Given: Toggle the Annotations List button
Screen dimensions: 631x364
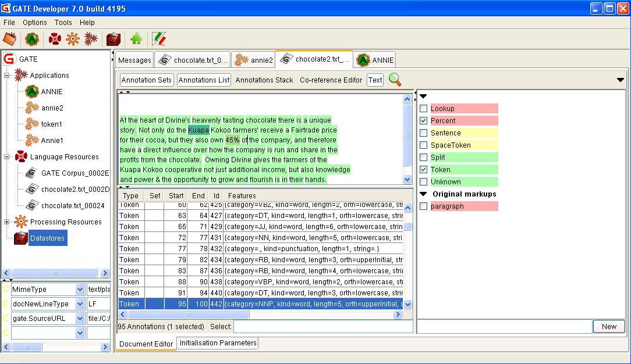Looking at the screenshot, I should (x=204, y=80).
